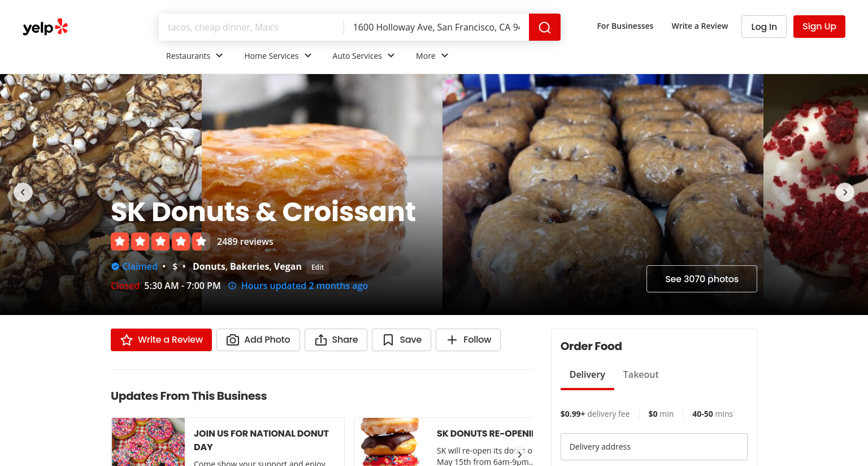
Task: Click next arrow in business updates
Action: (x=520, y=454)
